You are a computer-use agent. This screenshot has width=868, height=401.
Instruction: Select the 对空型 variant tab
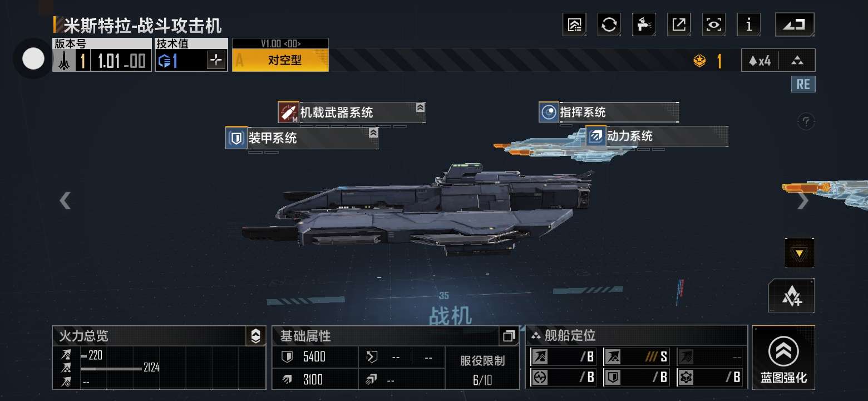pyautogui.click(x=280, y=60)
